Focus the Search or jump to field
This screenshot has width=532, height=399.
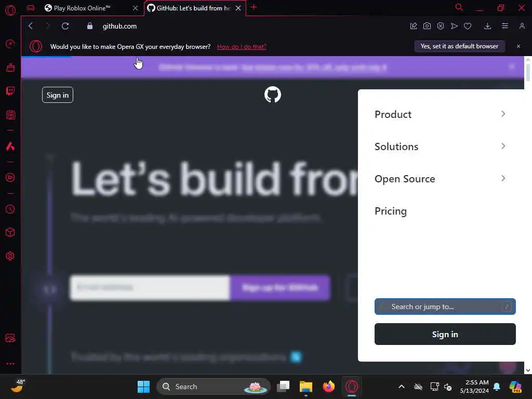coord(445,307)
